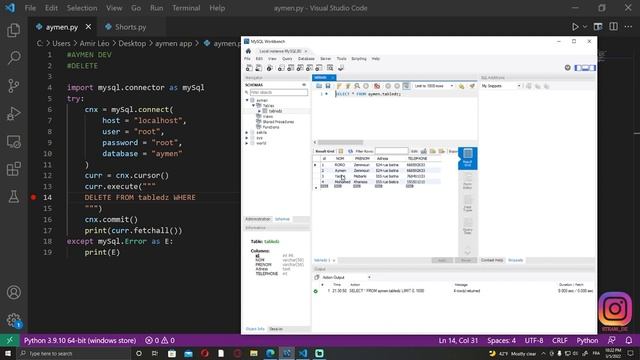This screenshot has height=360, width=640.
Task: Explain current statement magnifier icon
Action: [357, 86]
